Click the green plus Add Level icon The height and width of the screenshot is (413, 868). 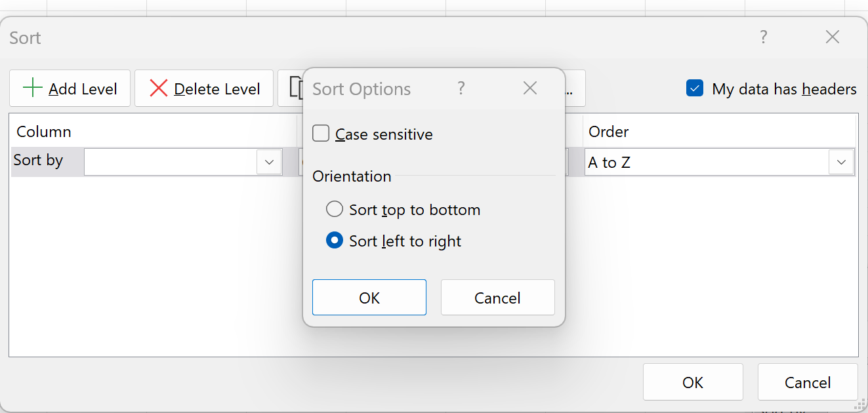click(32, 88)
